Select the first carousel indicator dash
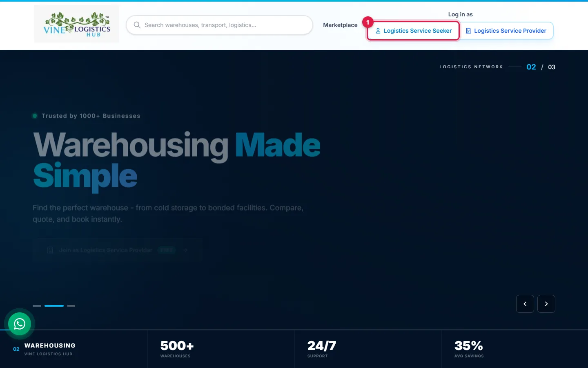Image resolution: width=588 pixels, height=368 pixels. coord(37,305)
